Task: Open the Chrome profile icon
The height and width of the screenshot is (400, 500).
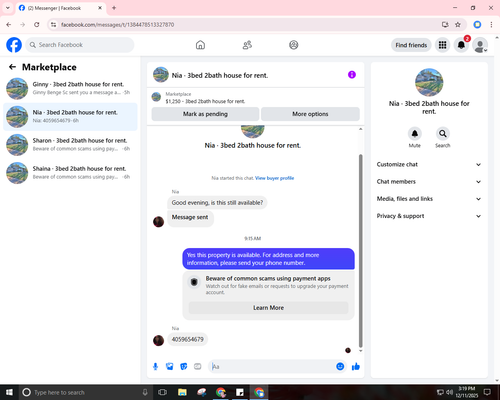Action: click(477, 25)
